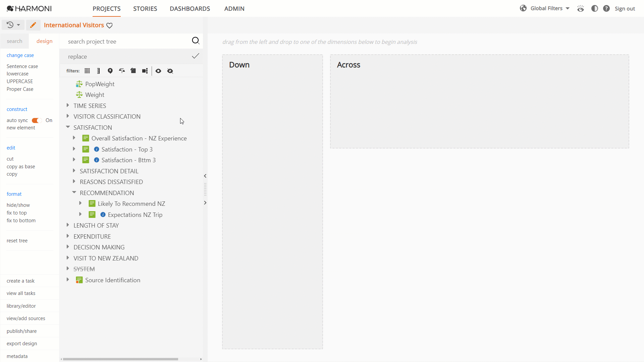Screen dimensions: 644x362
Task: Click the Harmoni logo
Action: 29,9
